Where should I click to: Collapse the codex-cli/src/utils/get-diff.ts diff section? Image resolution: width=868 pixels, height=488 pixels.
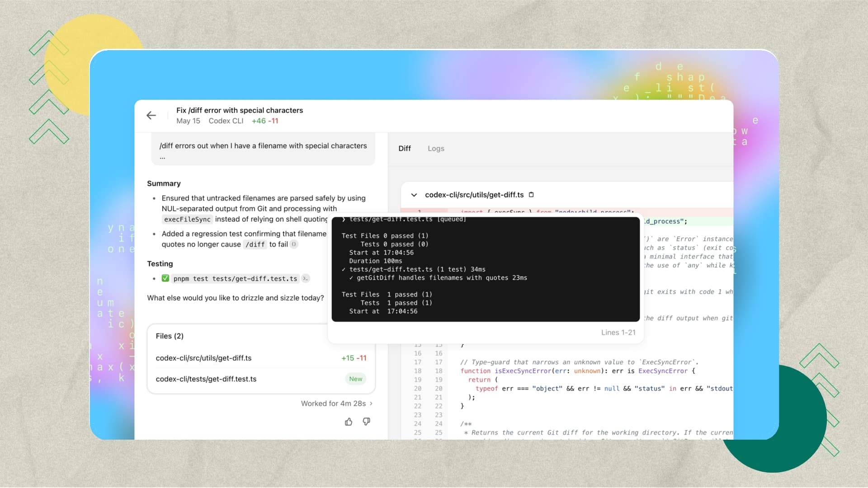[414, 195]
